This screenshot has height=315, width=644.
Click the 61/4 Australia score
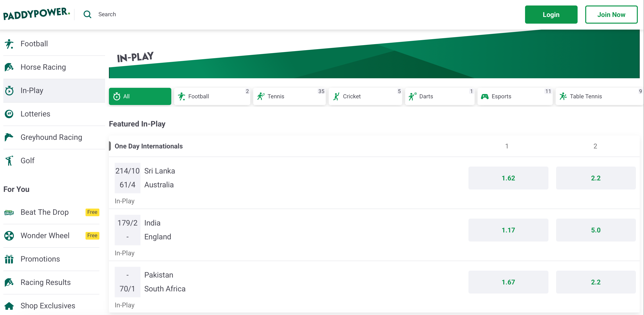(127, 185)
